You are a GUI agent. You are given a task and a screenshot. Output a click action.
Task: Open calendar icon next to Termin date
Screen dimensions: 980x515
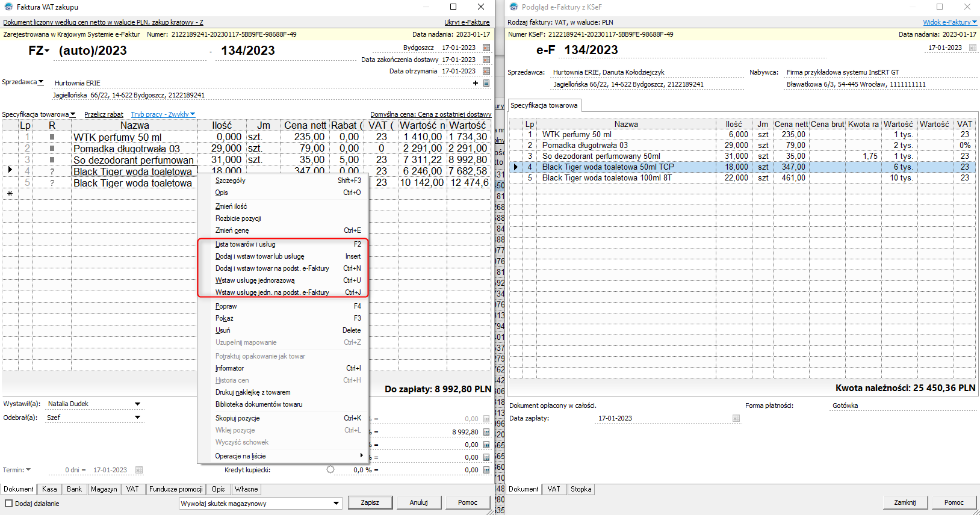pyautogui.click(x=139, y=470)
